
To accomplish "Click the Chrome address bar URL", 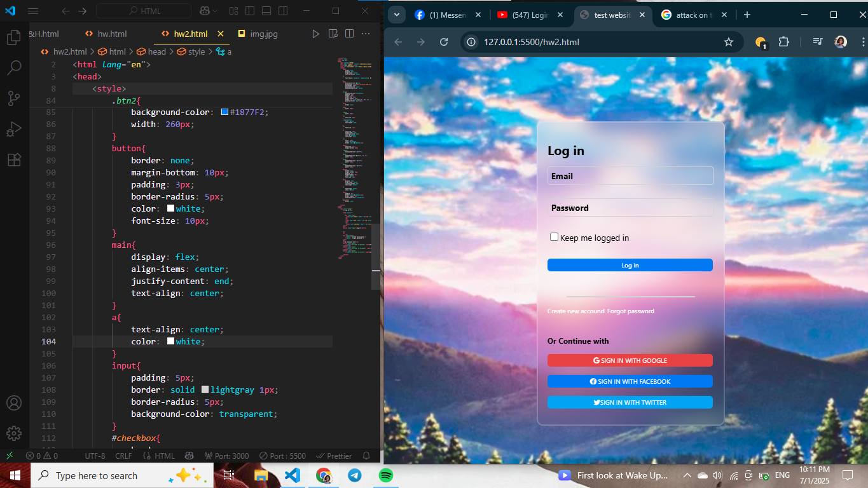I will coord(532,42).
